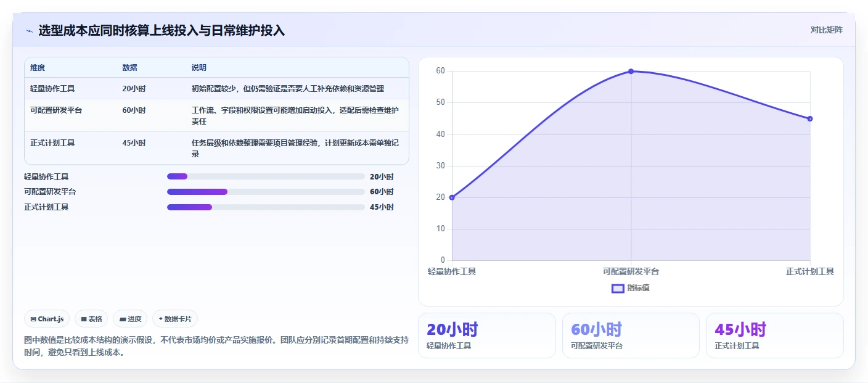
Task: Select the 数据卡片 tag chip
Action: coord(175,319)
